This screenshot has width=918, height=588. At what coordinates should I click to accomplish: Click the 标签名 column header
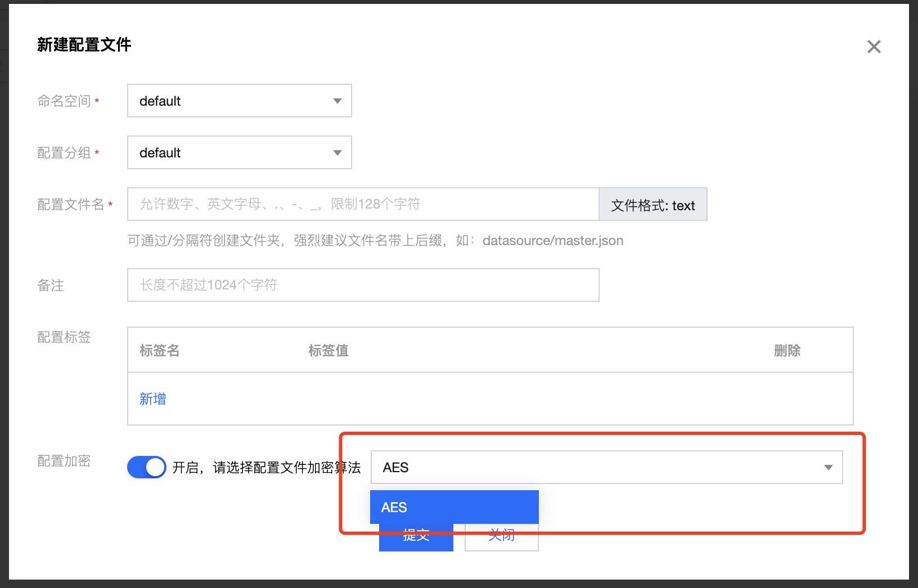tap(160, 351)
